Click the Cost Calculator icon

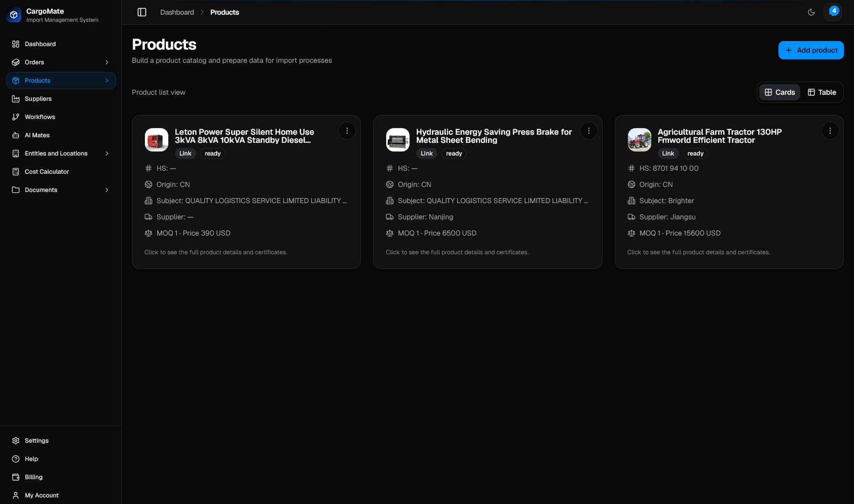(x=16, y=172)
